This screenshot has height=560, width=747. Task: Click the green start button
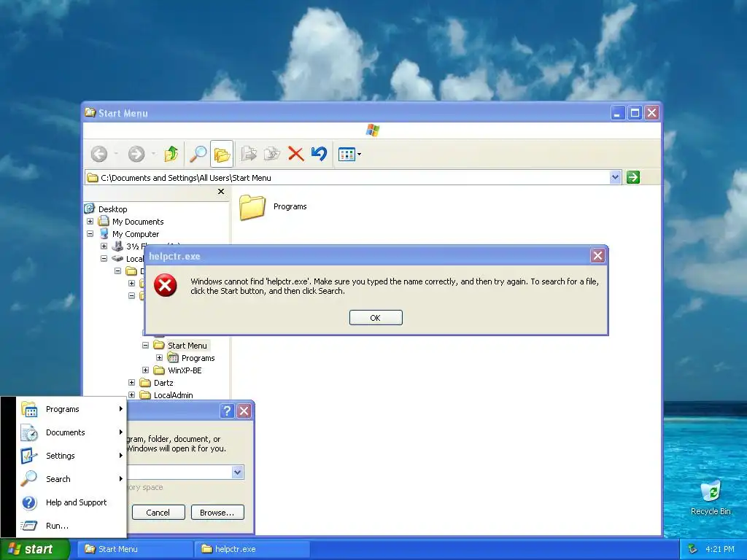point(34,549)
